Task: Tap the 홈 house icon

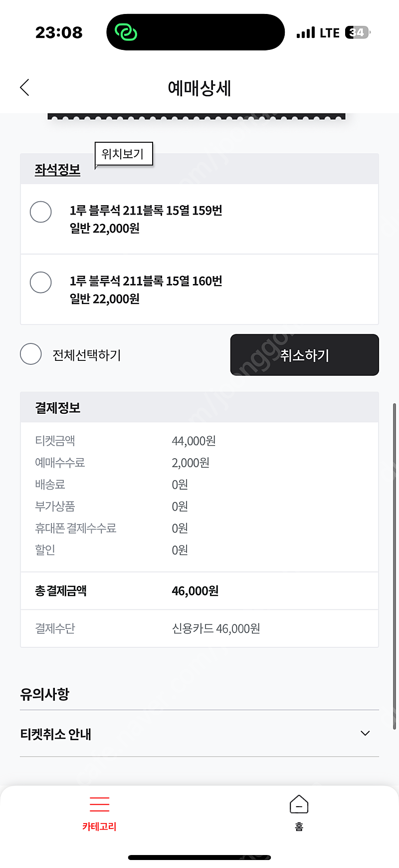Action: tap(299, 804)
